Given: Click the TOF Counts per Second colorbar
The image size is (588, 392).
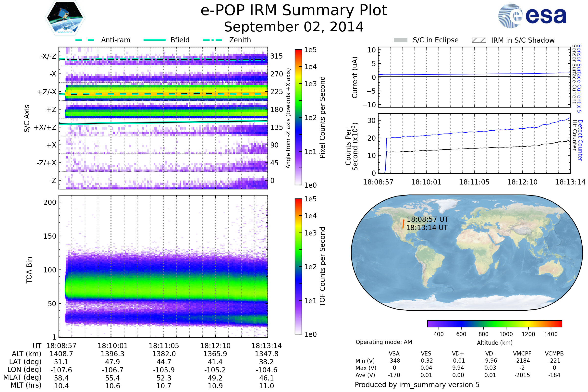Looking at the screenshot, I should pyautogui.click(x=298, y=266).
